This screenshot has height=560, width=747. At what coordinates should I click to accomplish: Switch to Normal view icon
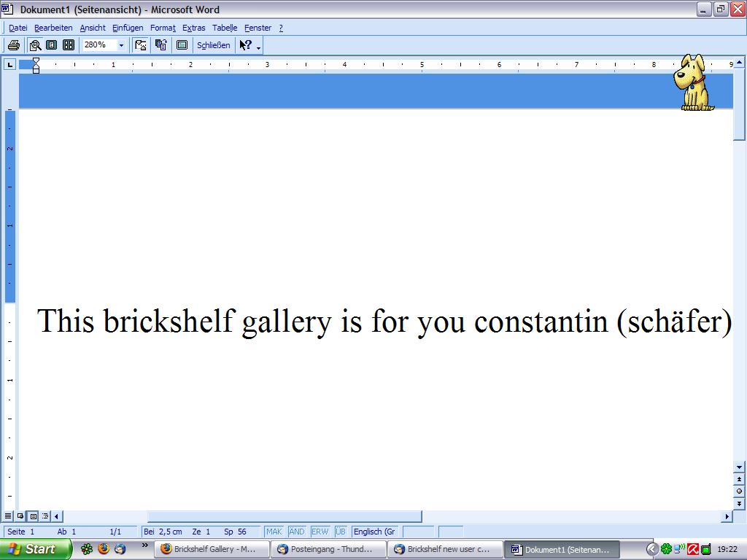tap(8, 516)
